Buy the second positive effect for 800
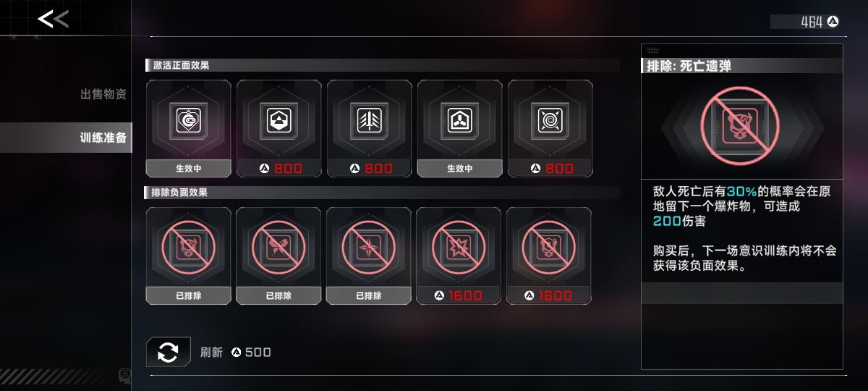The image size is (868, 391). (279, 169)
